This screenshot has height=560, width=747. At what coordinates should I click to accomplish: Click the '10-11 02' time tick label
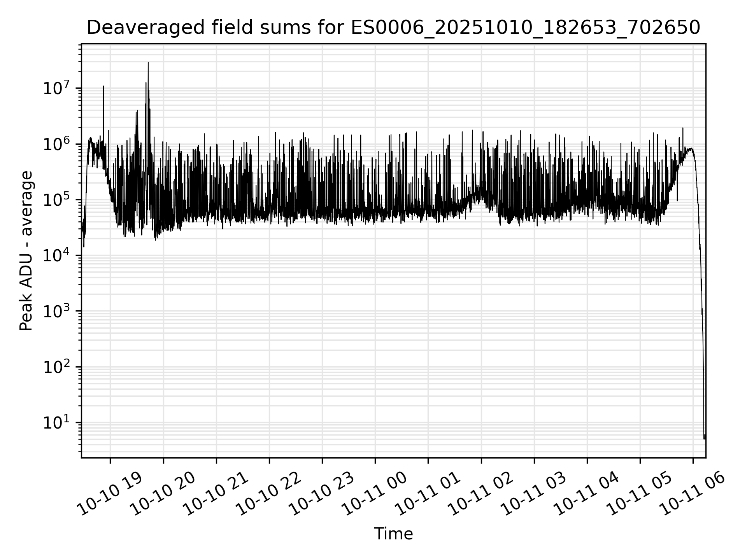click(x=481, y=493)
